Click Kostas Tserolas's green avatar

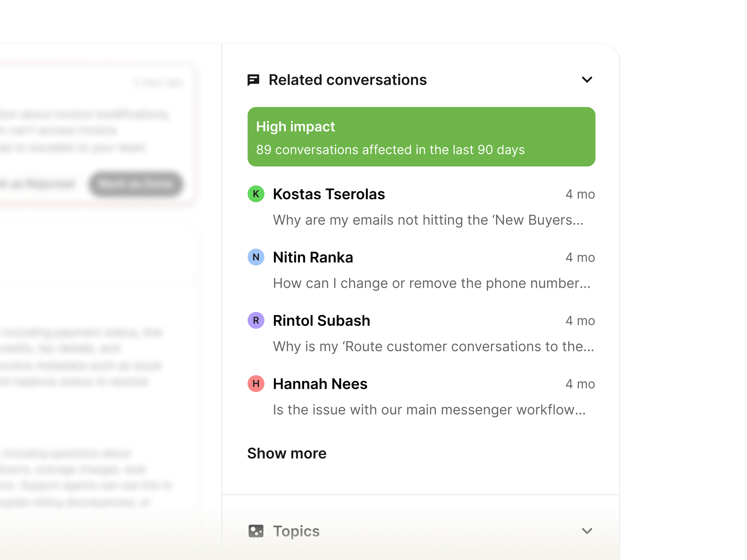pyautogui.click(x=256, y=194)
